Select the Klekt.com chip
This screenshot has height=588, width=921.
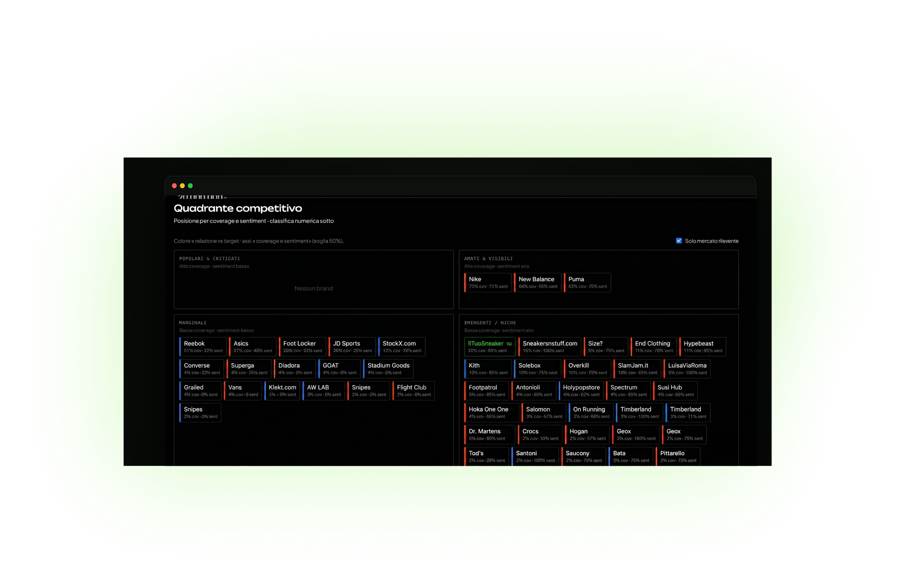click(x=282, y=391)
